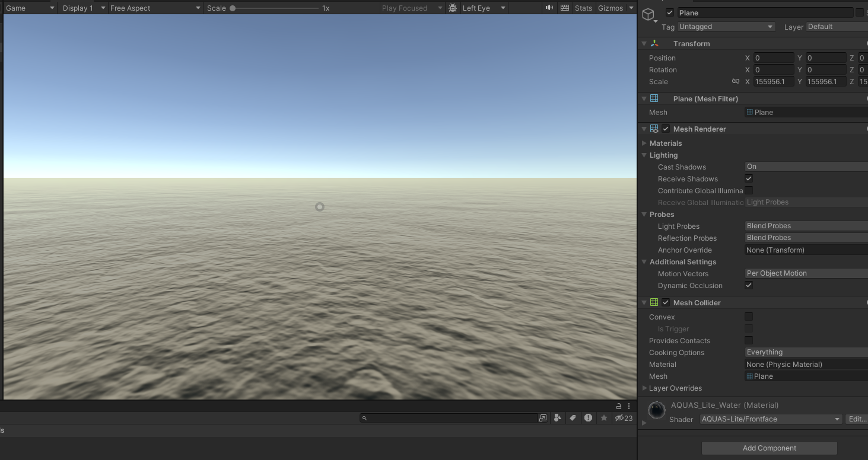The height and width of the screenshot is (460, 868).
Task: Open the AQUAS-Lite/Frontface shader dropdown
Action: click(x=771, y=419)
